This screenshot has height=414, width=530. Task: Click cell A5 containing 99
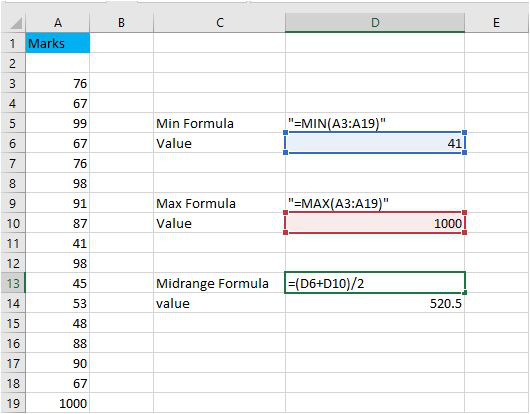tap(57, 123)
